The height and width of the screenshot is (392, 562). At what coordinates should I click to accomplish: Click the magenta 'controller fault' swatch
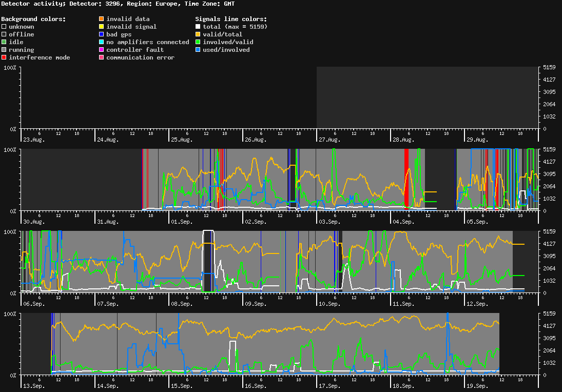tap(102, 50)
